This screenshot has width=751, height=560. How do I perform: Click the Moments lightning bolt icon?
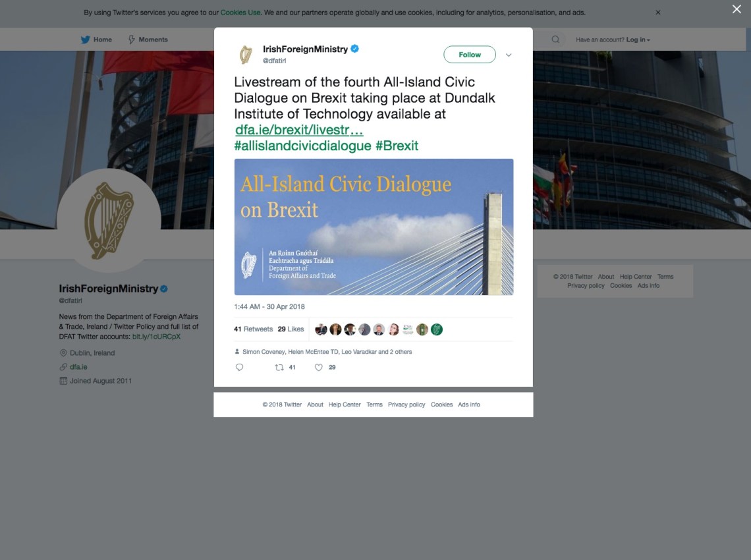click(131, 40)
